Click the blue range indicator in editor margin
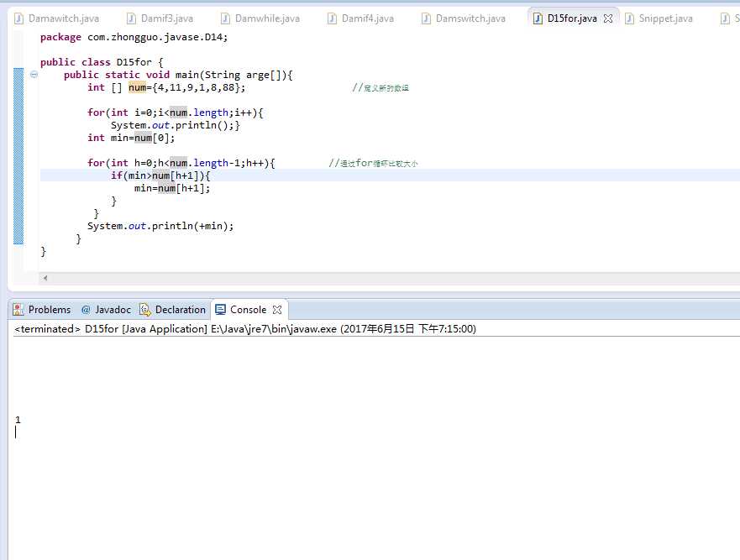 [18, 155]
